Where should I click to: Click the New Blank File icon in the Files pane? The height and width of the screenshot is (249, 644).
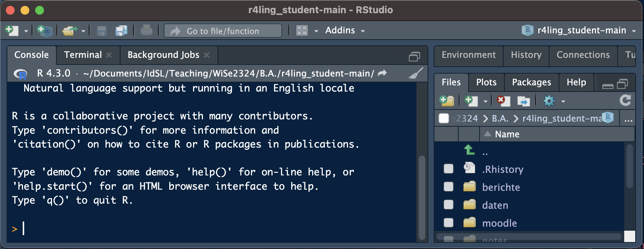471,101
